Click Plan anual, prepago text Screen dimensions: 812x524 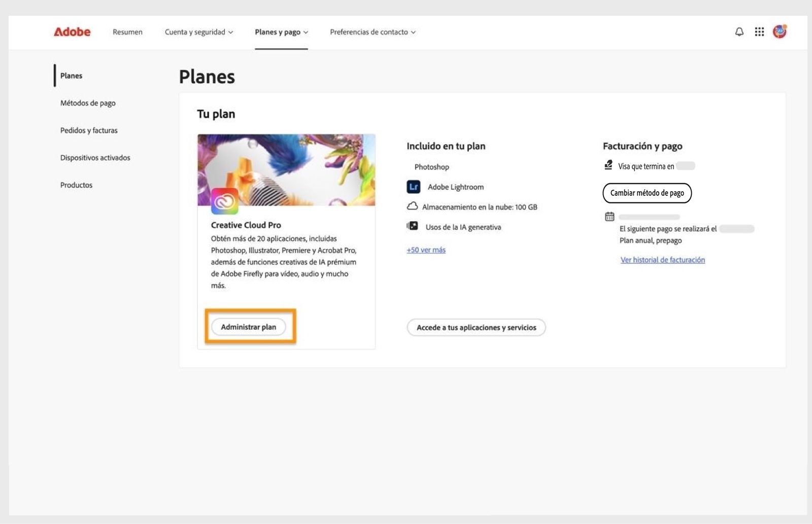point(651,240)
